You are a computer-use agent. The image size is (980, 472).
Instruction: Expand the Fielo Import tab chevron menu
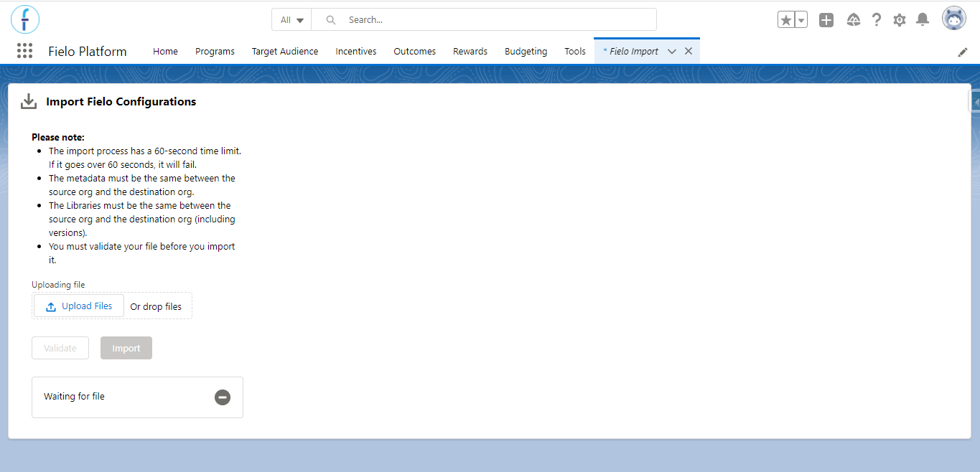coord(672,51)
